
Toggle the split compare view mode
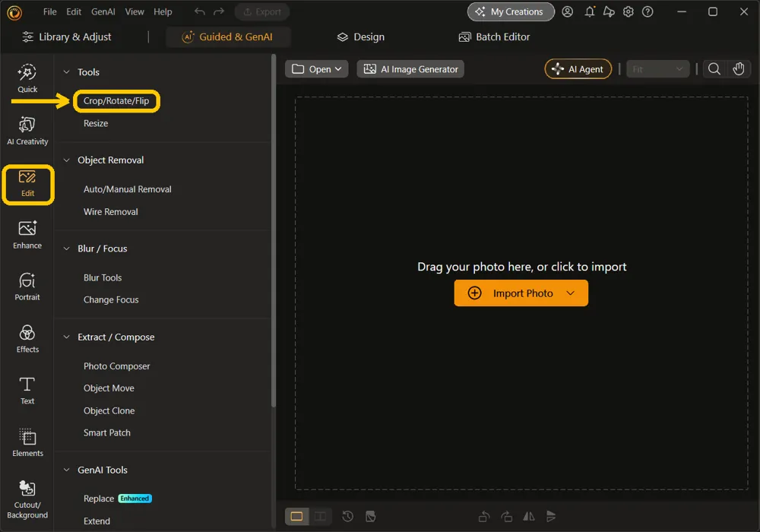coord(321,517)
